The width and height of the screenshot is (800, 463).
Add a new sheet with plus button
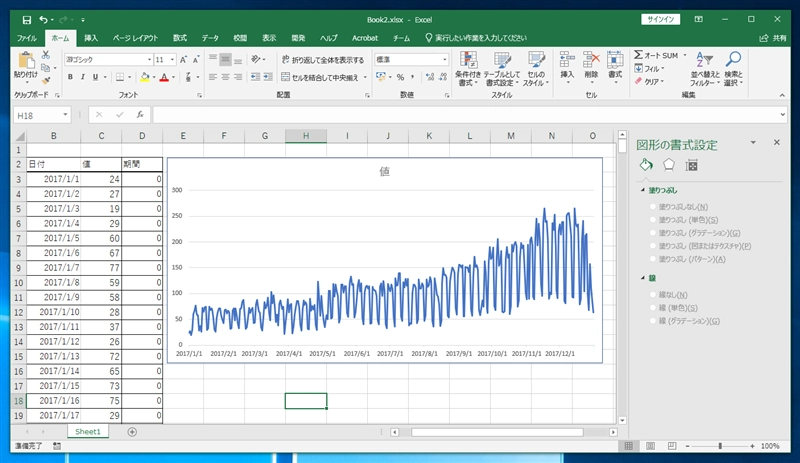(x=132, y=432)
